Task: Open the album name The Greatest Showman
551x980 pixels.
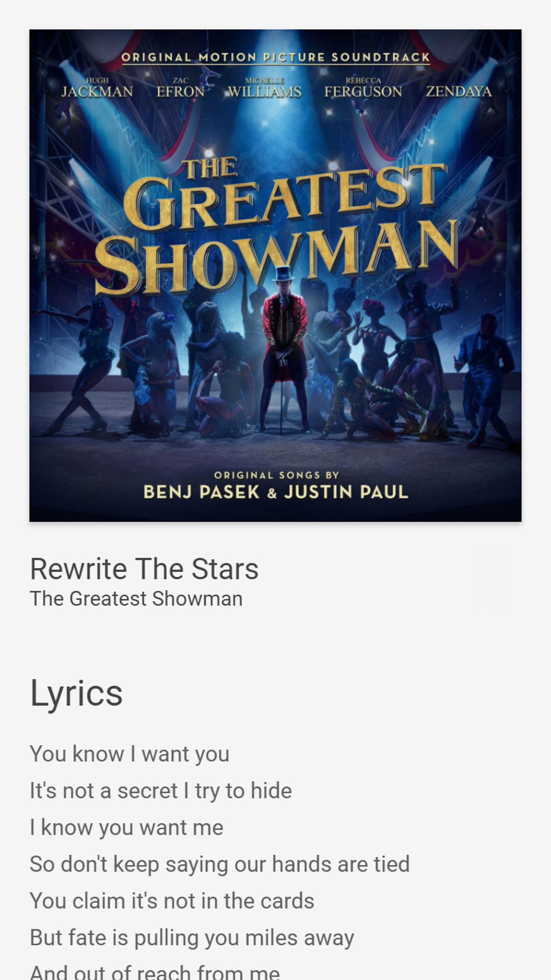Action: coord(136,599)
